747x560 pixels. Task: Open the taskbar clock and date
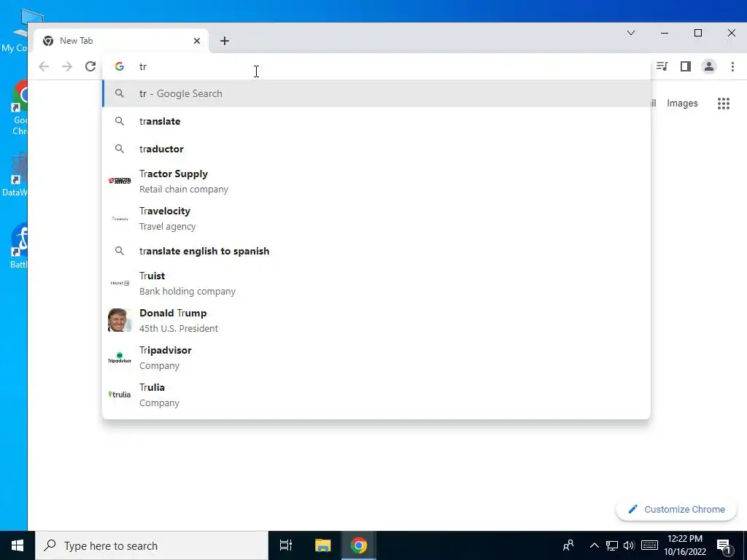(x=684, y=545)
